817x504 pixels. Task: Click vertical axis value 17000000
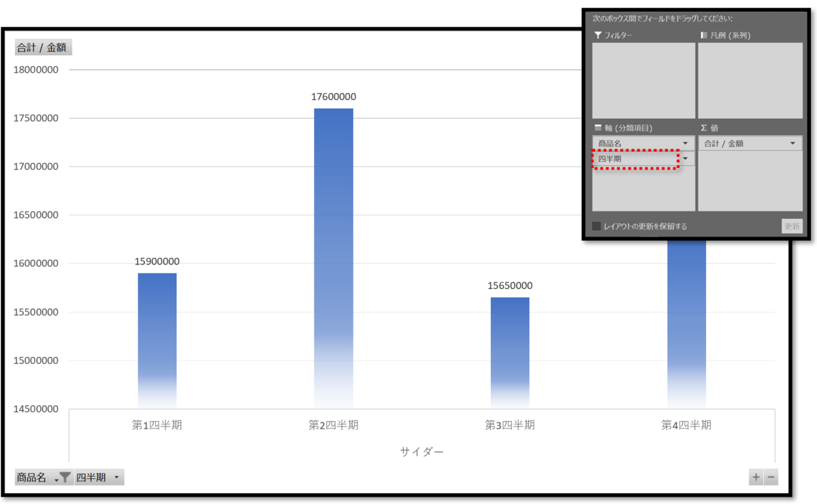pyautogui.click(x=36, y=166)
